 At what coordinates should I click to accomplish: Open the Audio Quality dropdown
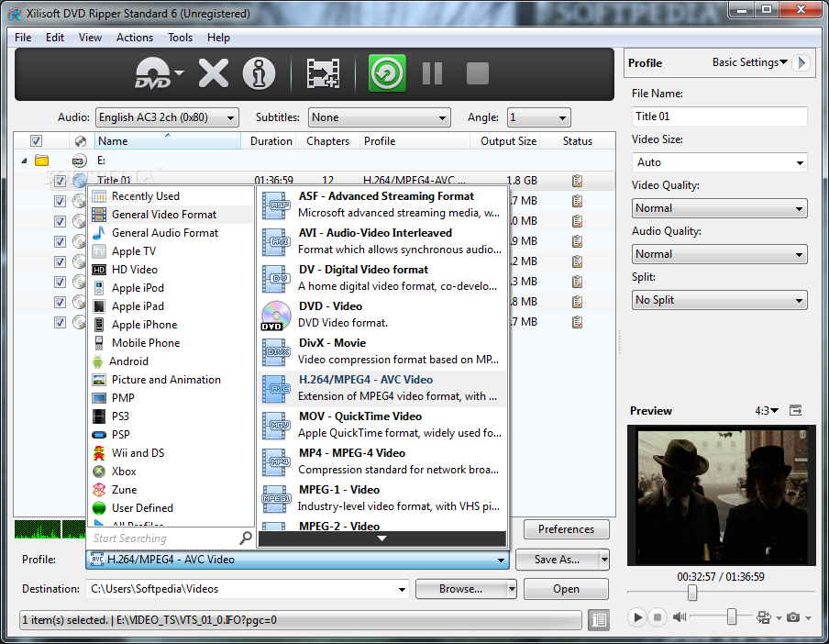719,254
